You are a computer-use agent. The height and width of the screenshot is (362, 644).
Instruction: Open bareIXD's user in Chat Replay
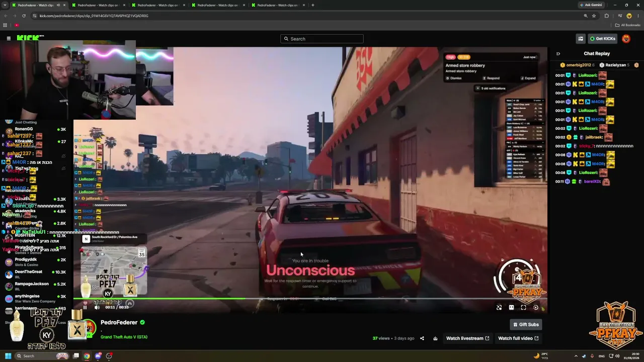coord(592,182)
